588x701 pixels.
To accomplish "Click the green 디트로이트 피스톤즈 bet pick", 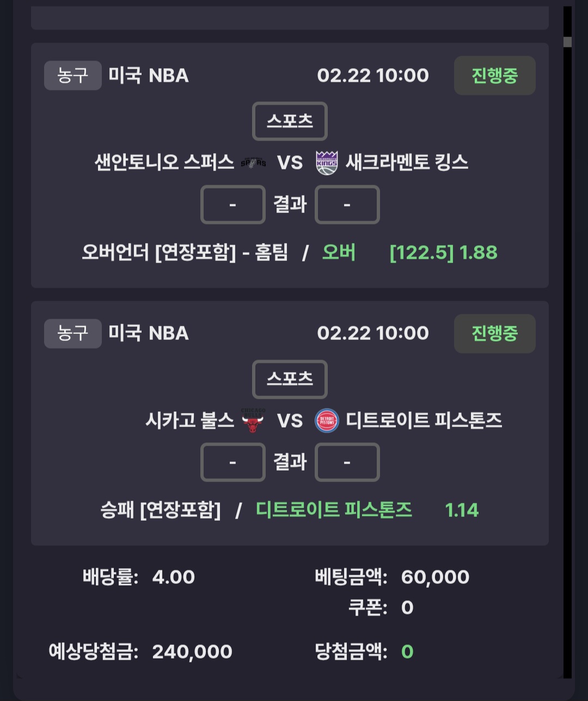I will click(334, 510).
